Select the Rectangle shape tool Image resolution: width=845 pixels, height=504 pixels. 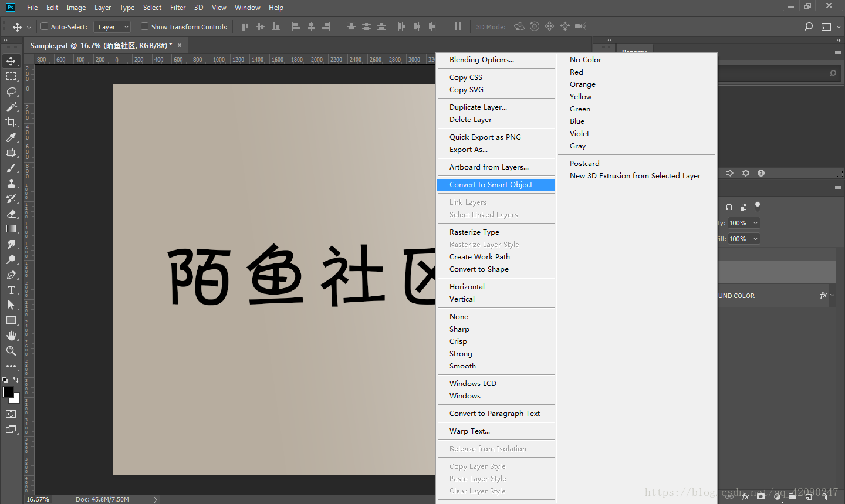11,320
